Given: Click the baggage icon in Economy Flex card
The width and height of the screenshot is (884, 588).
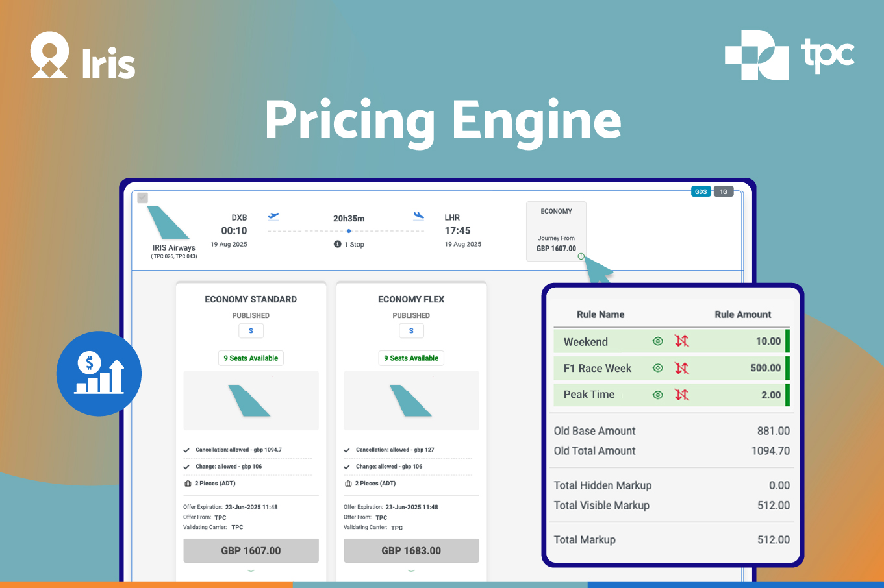Looking at the screenshot, I should [x=348, y=484].
